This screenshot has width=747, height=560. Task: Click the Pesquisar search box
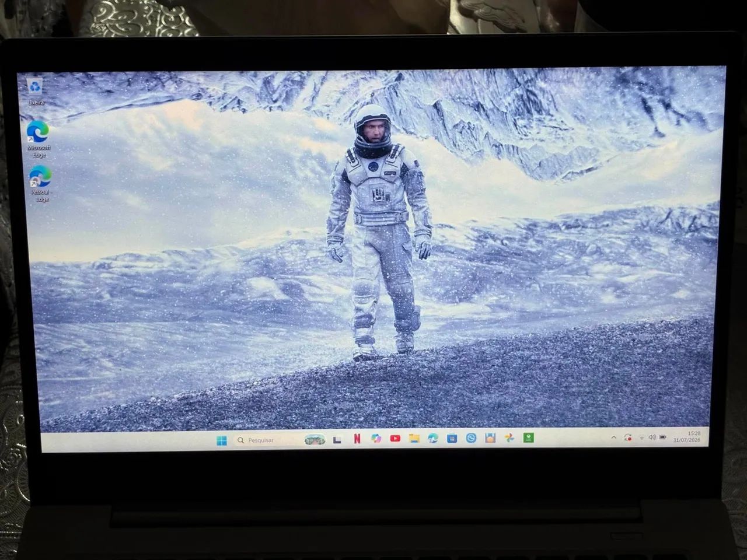click(x=279, y=440)
